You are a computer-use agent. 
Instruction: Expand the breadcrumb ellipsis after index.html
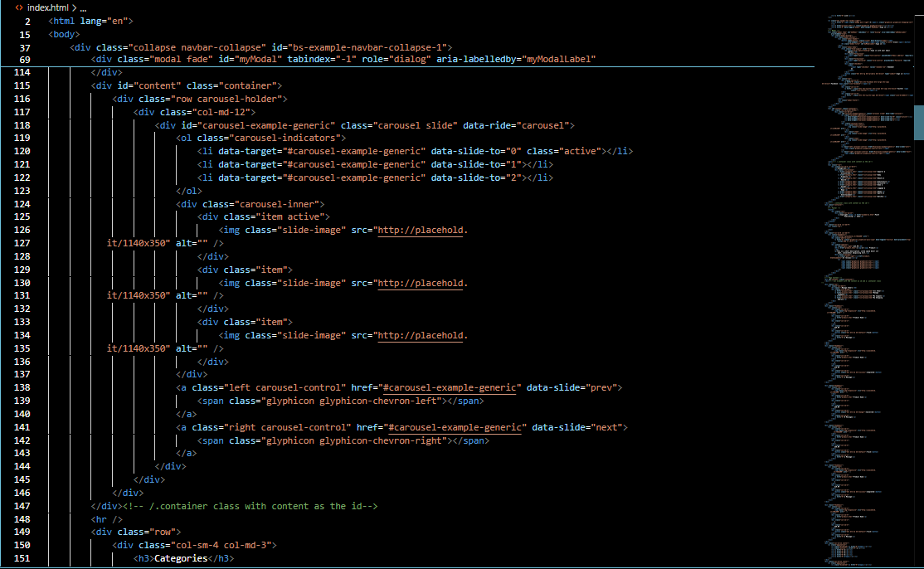[84, 7]
